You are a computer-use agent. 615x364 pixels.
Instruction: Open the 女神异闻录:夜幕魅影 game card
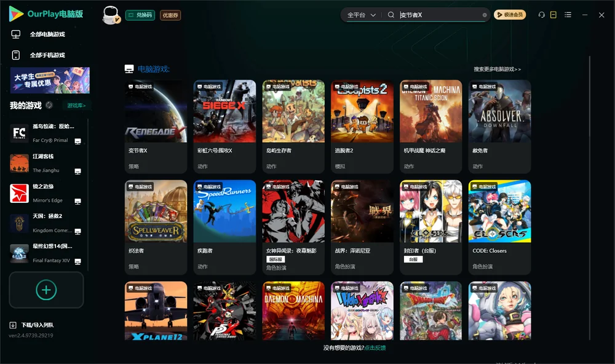pos(293,227)
